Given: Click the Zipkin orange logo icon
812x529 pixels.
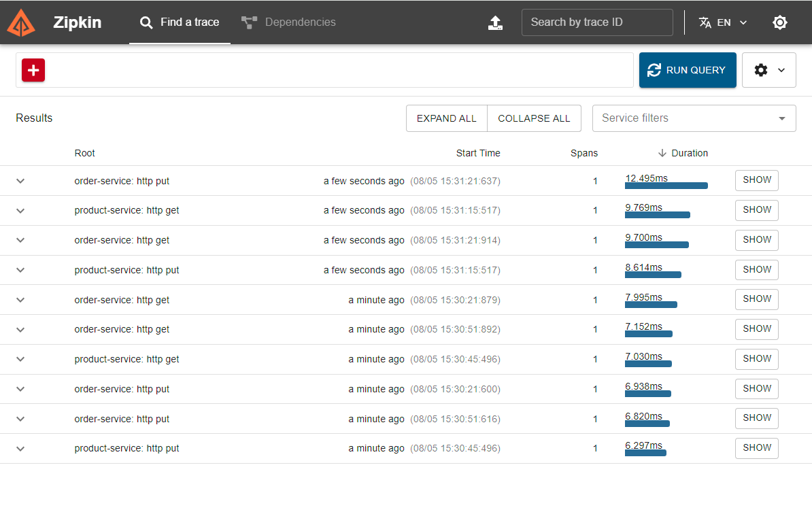Looking at the screenshot, I should pos(20,22).
